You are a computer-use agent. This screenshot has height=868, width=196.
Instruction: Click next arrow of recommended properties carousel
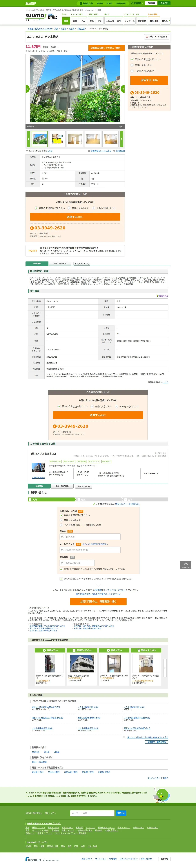click(165, 668)
